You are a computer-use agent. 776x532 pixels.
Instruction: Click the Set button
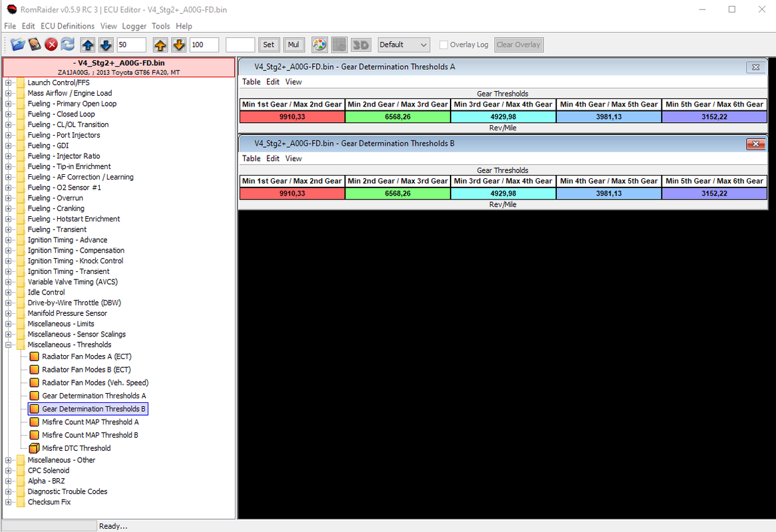coord(269,45)
